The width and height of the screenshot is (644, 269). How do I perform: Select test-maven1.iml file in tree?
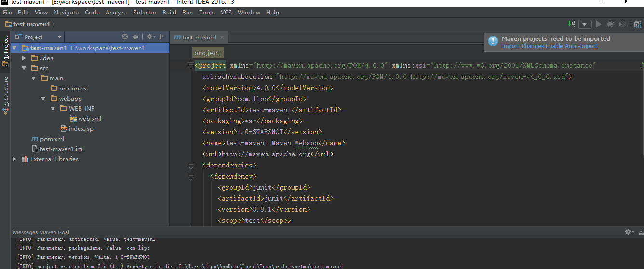tap(62, 149)
